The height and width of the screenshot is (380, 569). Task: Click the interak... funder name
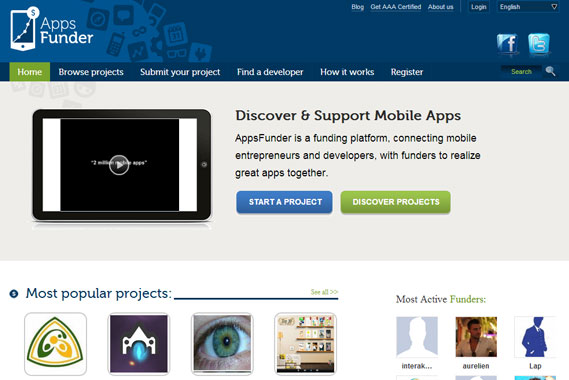417,366
